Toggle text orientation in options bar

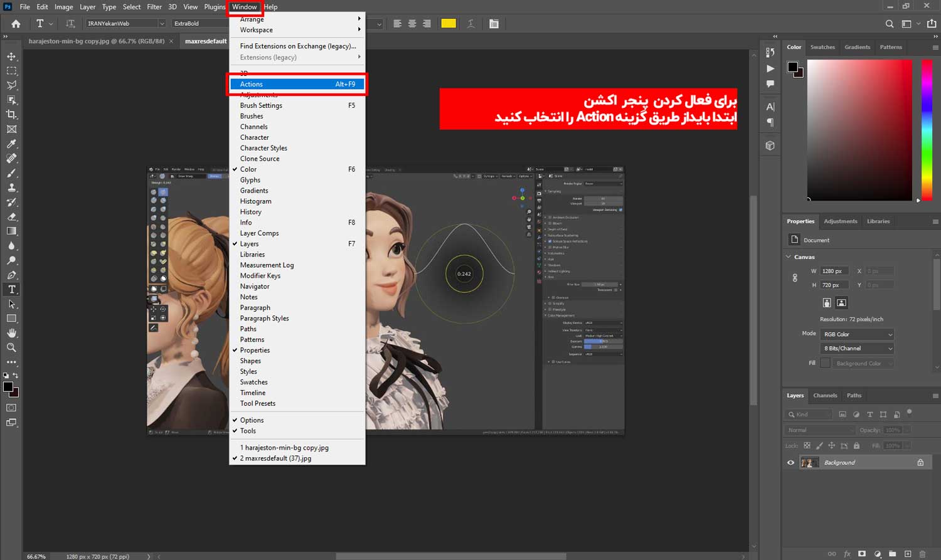tap(70, 24)
